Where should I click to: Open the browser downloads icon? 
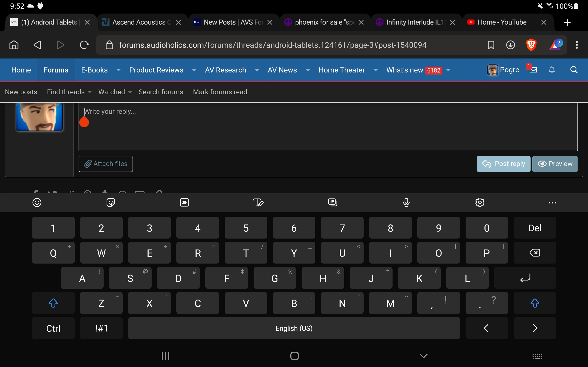510,45
